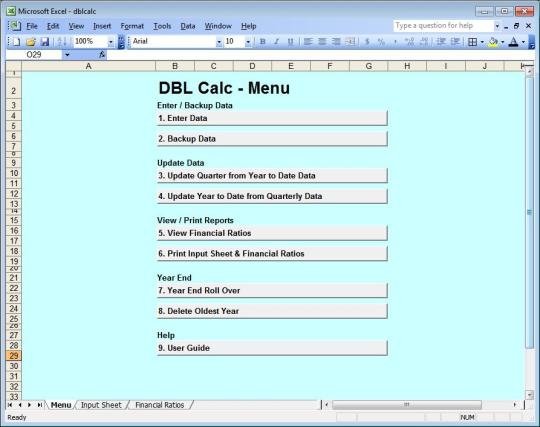Open the Font Color dropdown arrow
The image size is (540, 427).
tap(523, 42)
